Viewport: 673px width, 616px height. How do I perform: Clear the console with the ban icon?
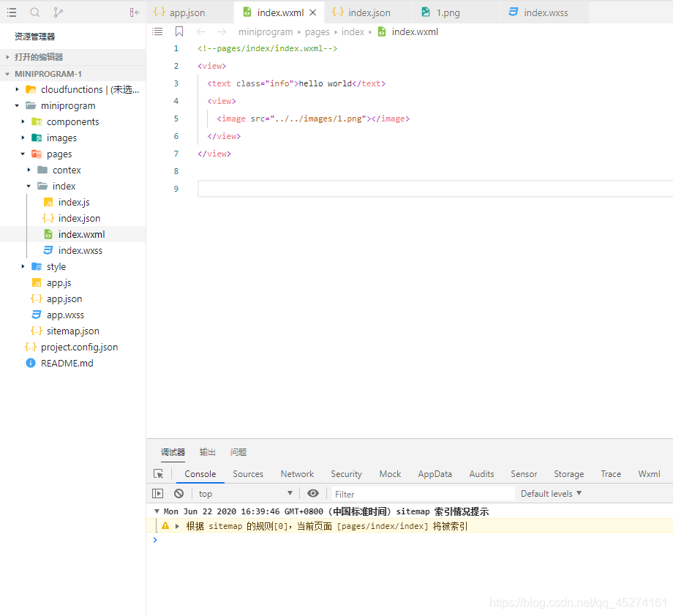(179, 494)
